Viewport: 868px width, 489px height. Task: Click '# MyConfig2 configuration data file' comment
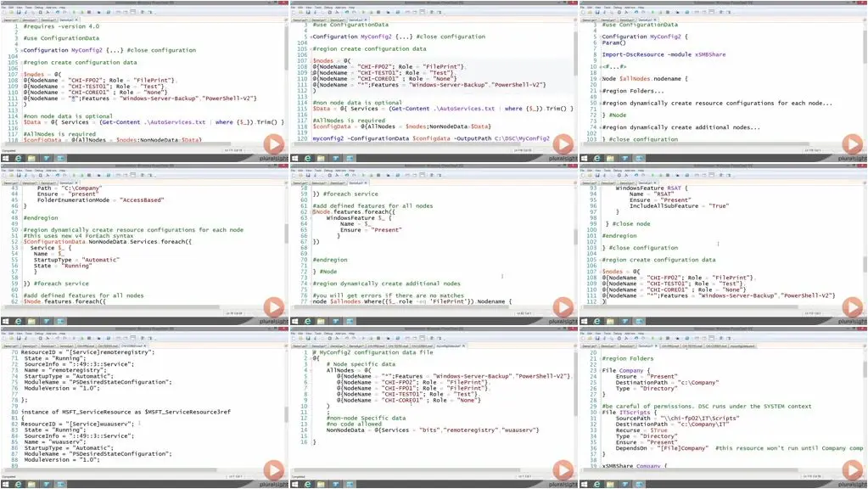[372, 352]
